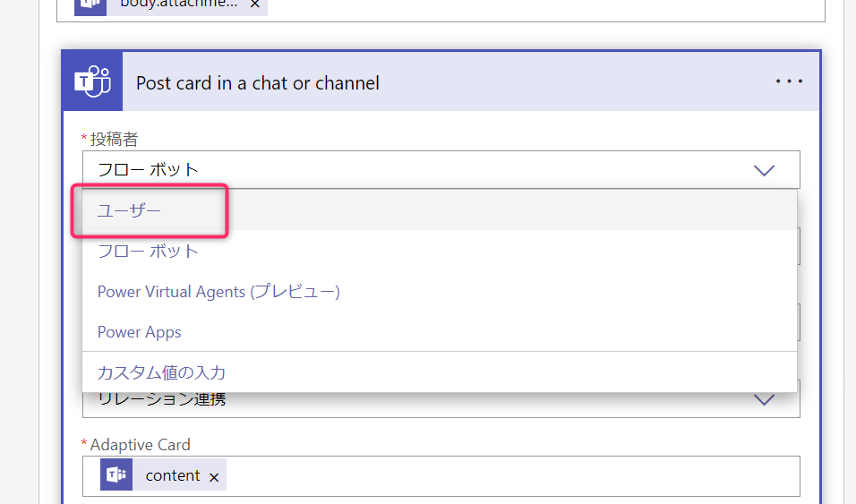856x504 pixels.
Task: Choose カスタム値の入力 option
Action: click(440, 372)
